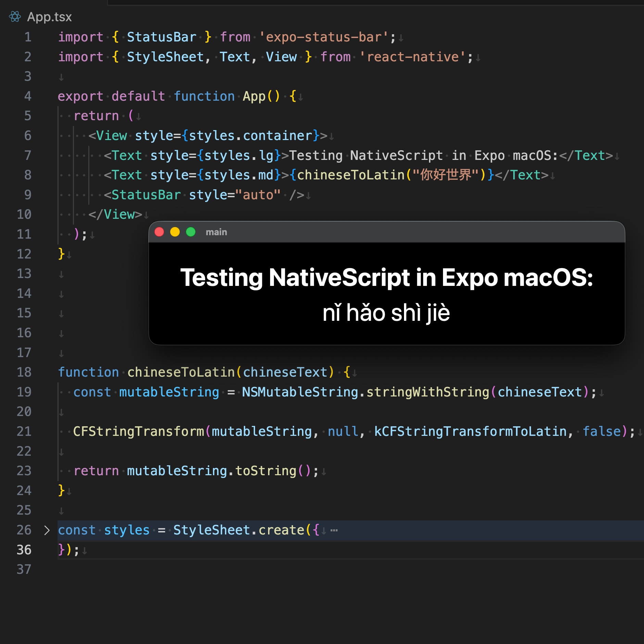Click line number 1 in the gutter

click(28, 37)
